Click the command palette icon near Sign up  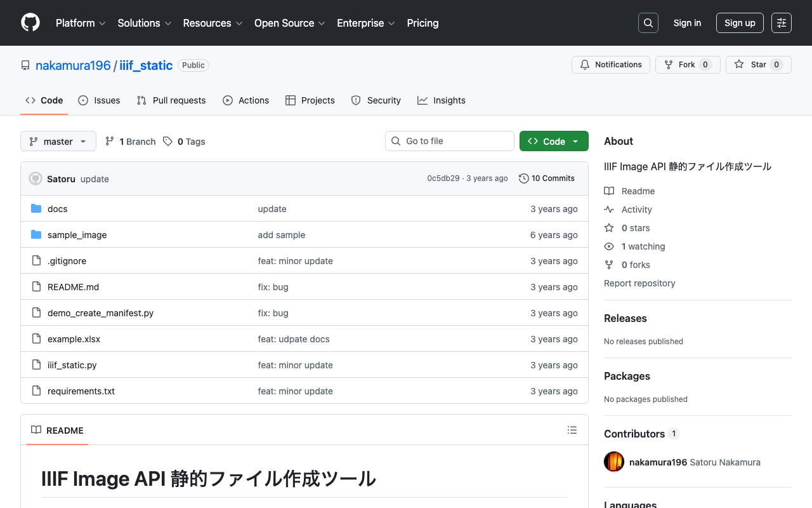coord(781,22)
